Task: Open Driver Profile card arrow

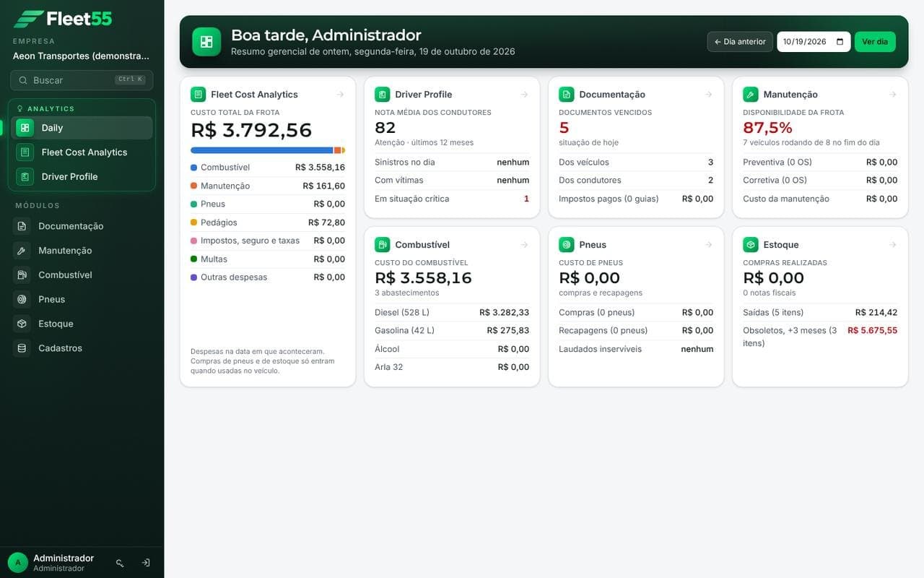Action: (x=524, y=95)
